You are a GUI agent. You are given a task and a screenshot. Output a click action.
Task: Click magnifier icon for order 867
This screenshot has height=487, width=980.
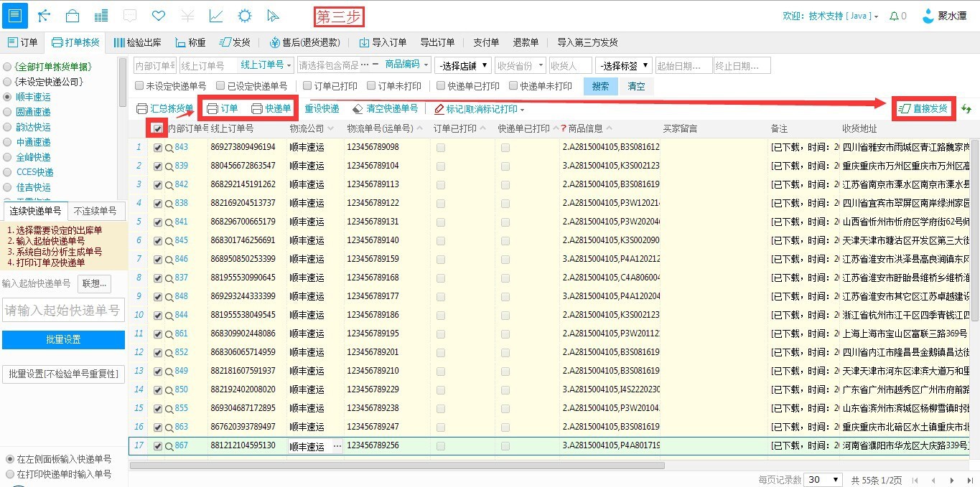point(169,446)
